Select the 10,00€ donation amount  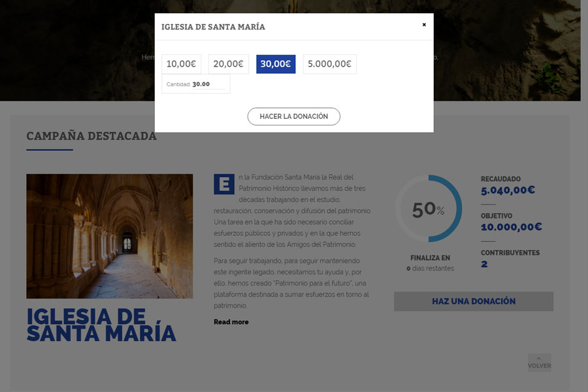(x=181, y=64)
